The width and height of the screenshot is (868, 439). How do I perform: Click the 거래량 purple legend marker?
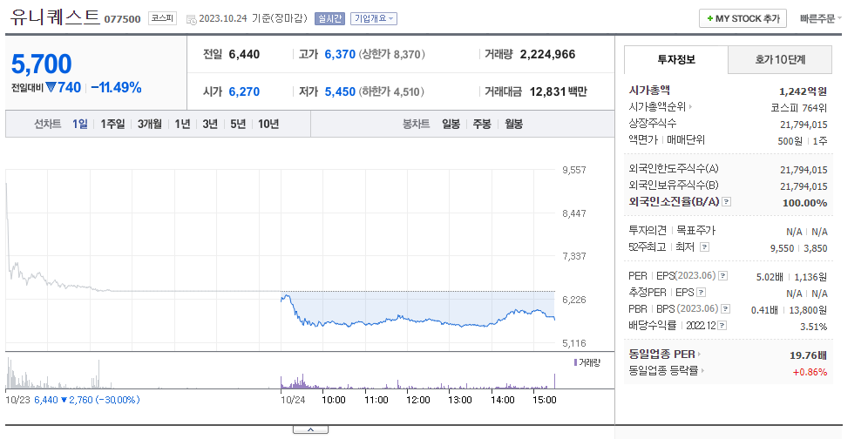click(575, 362)
